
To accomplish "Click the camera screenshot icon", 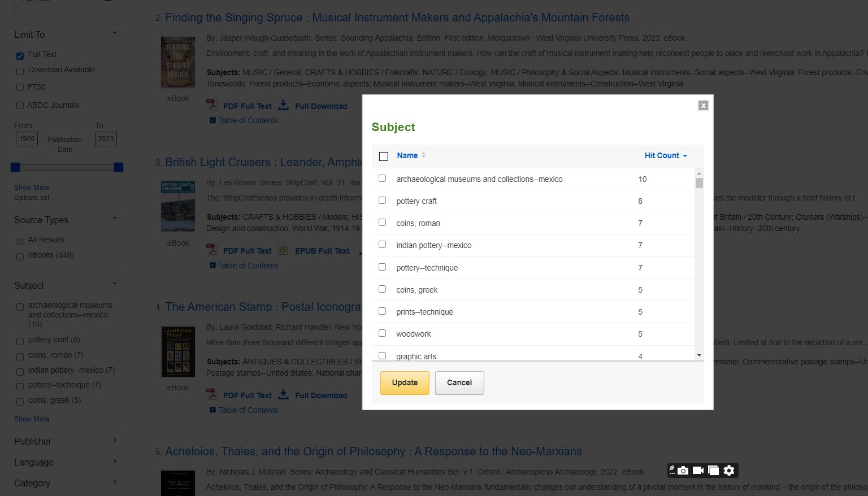I will [x=683, y=471].
